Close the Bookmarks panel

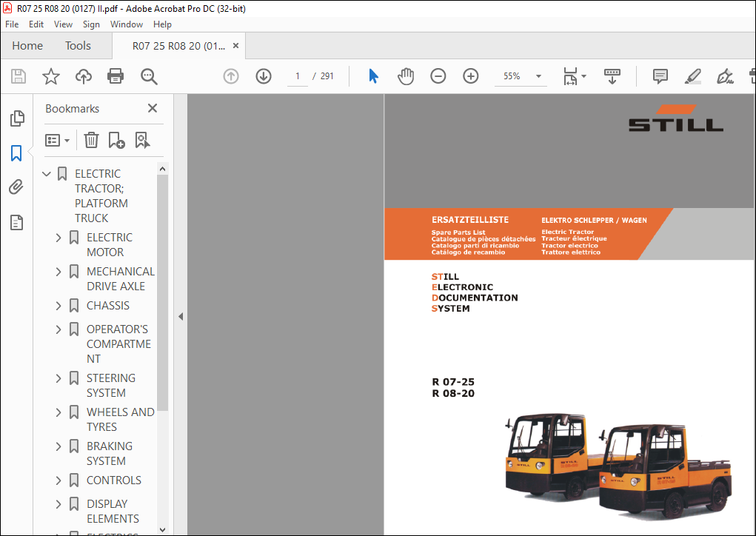tap(153, 108)
